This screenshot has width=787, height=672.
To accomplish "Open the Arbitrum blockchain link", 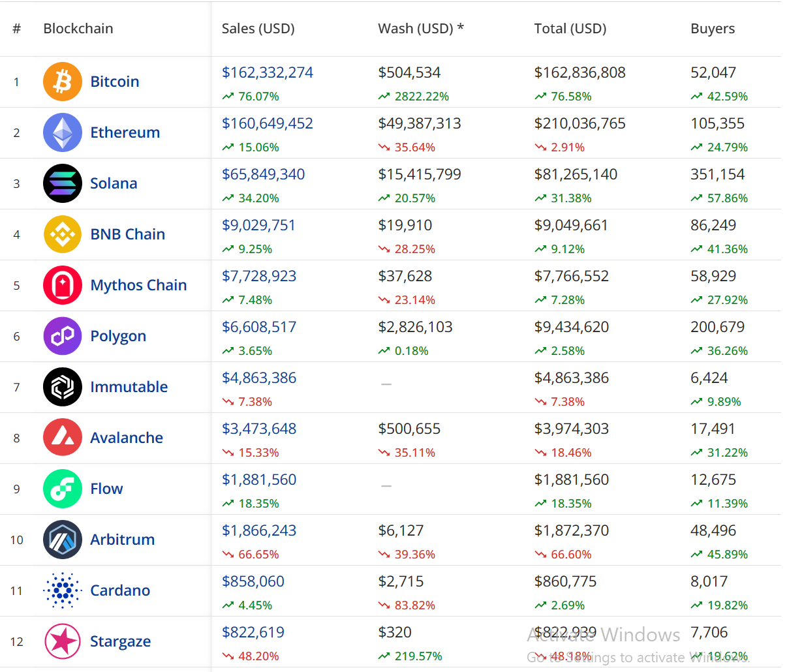I will click(x=122, y=540).
